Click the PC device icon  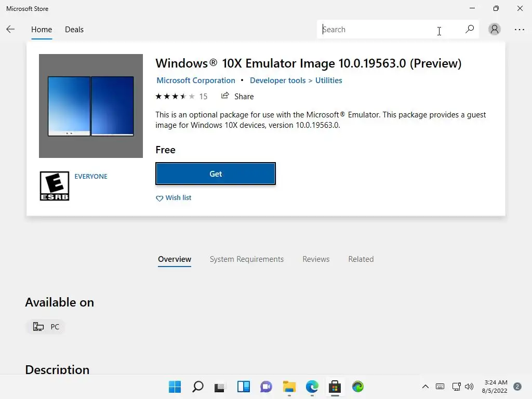click(x=38, y=327)
